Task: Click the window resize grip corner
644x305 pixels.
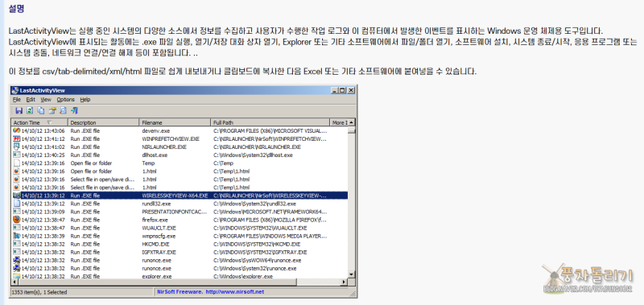Action: click(353, 293)
